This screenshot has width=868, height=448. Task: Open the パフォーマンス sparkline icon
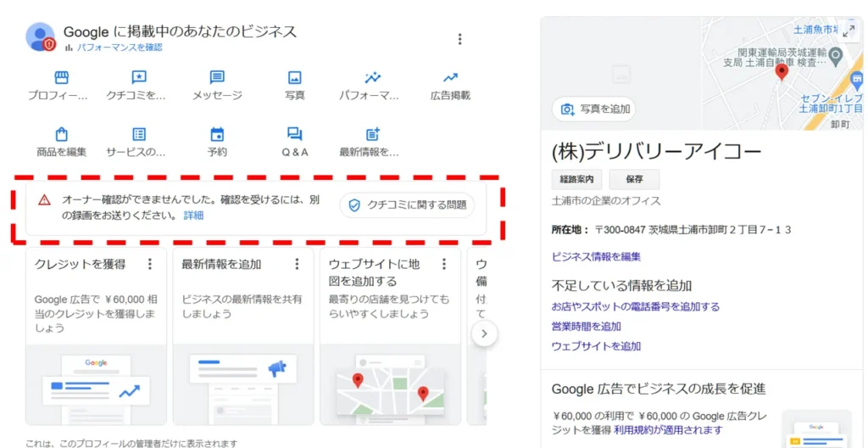coord(372,78)
